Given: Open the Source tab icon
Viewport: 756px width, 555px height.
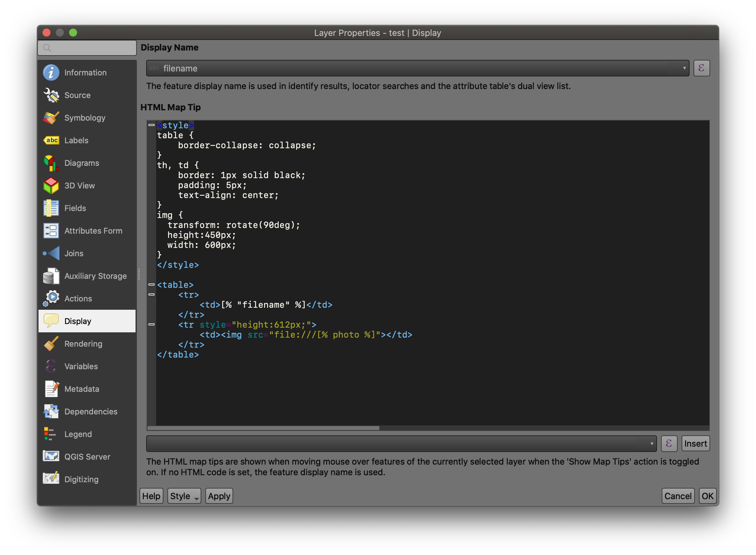Looking at the screenshot, I should 51,95.
